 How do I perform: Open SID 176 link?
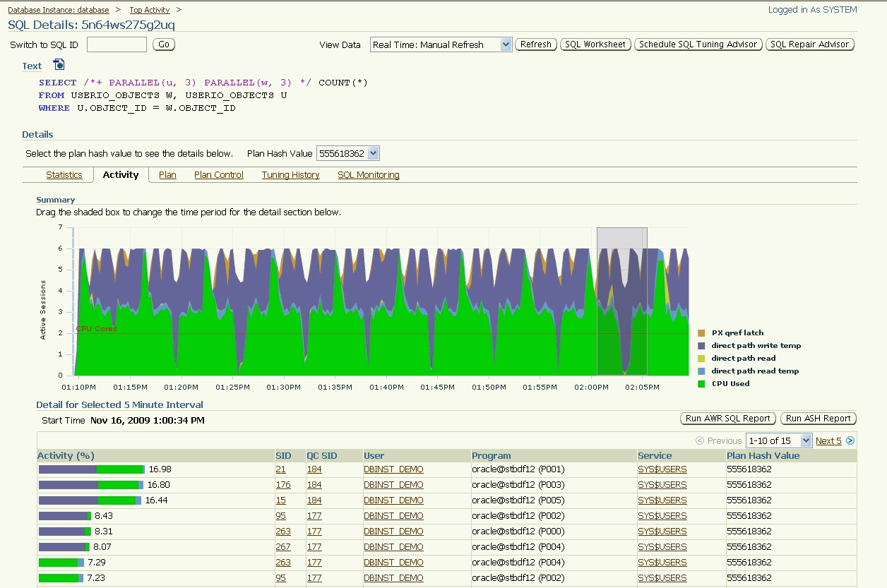[x=282, y=485]
